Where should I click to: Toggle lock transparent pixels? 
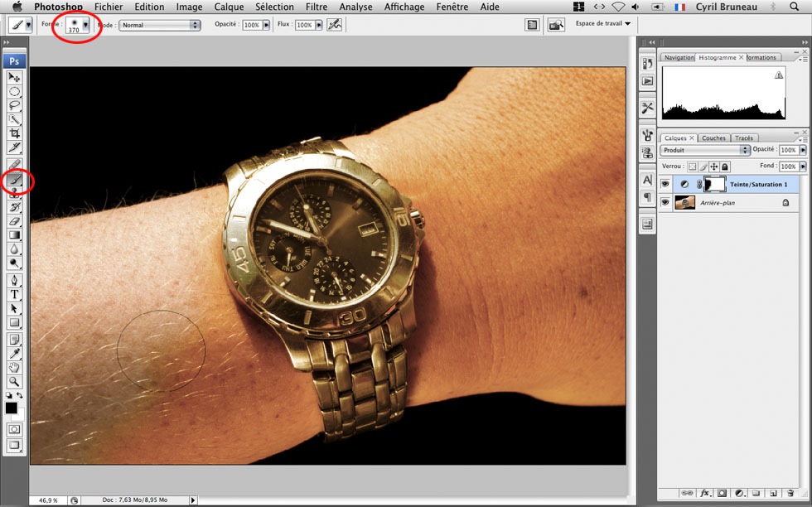pos(693,167)
